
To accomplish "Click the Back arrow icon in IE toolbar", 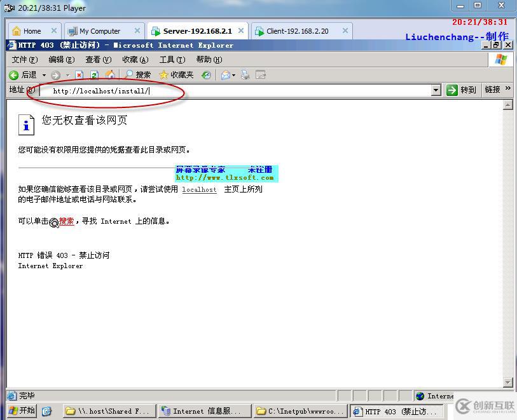I will (x=13, y=75).
